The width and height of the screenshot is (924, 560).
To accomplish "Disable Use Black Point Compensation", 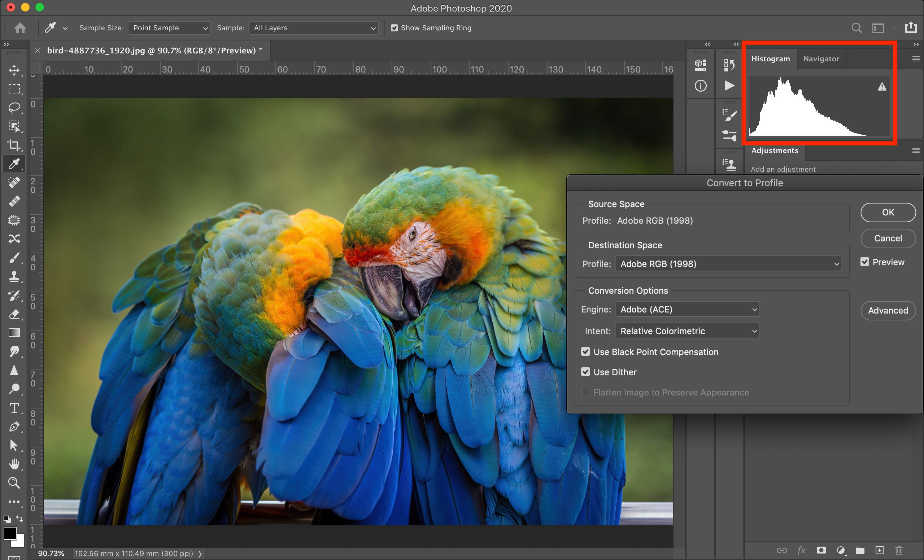I will (x=585, y=351).
